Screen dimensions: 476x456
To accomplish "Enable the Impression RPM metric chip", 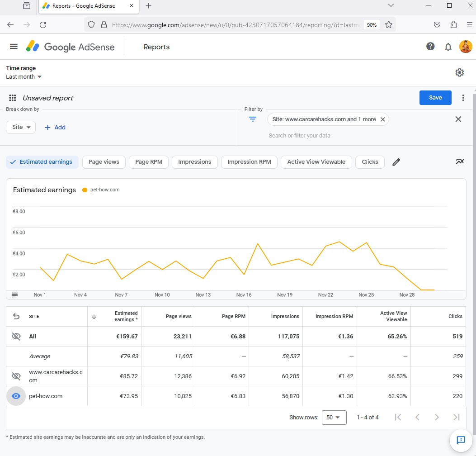I will tap(249, 162).
